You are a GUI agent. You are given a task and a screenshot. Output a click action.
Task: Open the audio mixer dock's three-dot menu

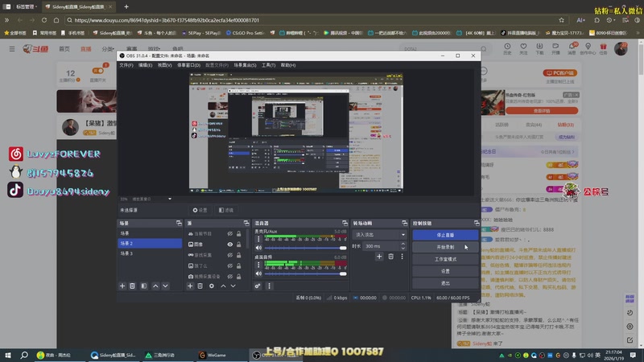coord(270,286)
